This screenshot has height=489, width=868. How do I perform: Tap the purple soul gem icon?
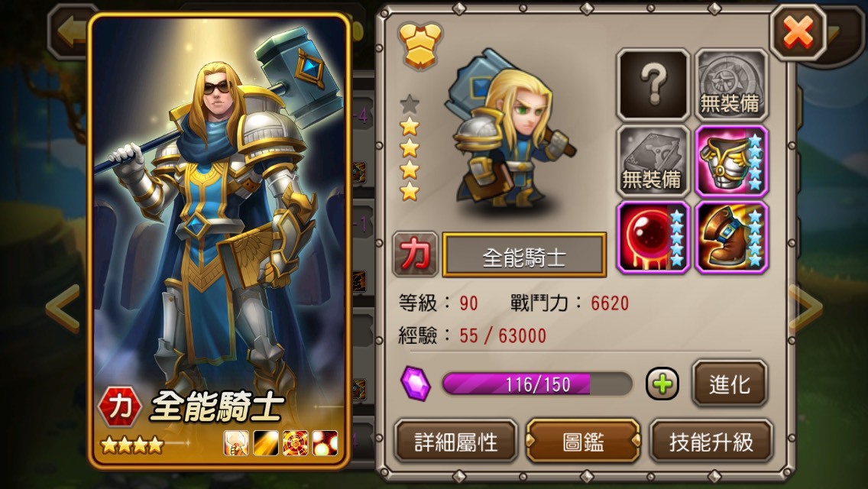click(x=416, y=384)
